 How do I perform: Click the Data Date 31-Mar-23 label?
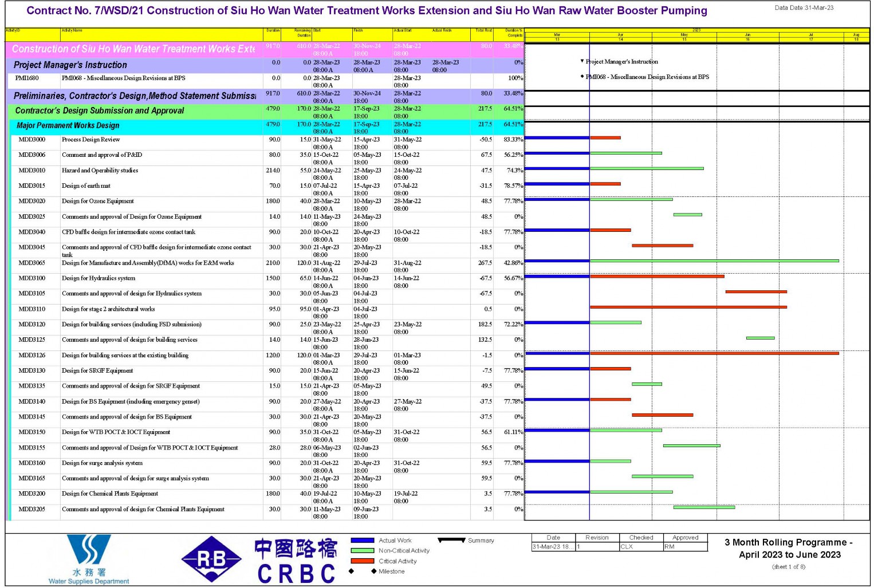pyautogui.click(x=804, y=8)
